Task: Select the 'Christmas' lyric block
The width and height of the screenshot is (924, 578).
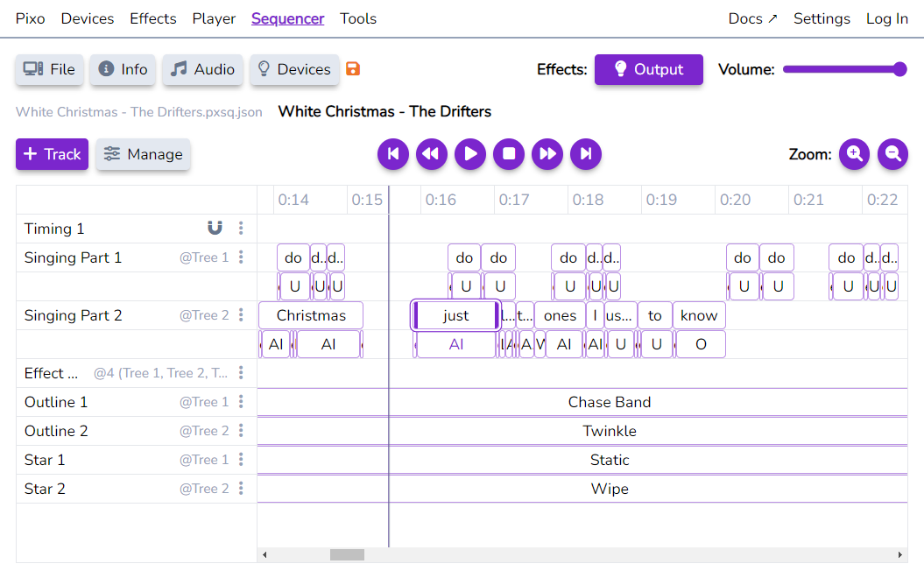Action: 311,315
